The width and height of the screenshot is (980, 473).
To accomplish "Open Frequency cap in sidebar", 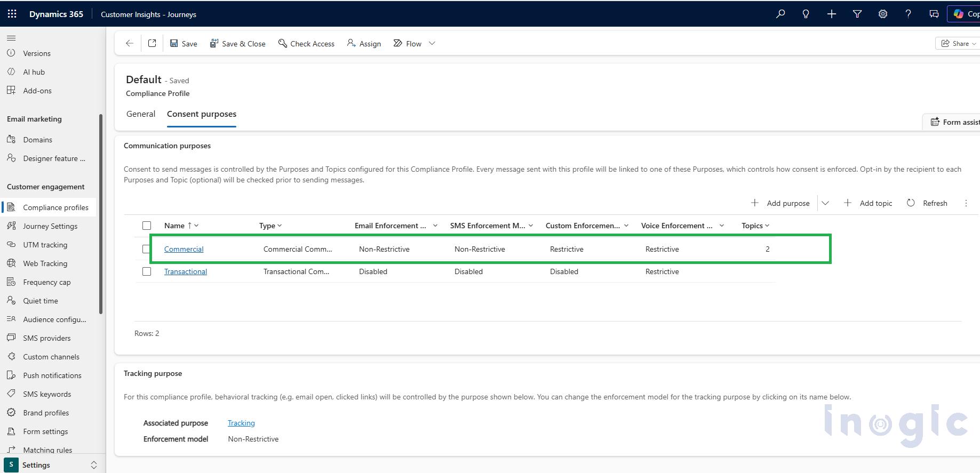I will tap(46, 282).
